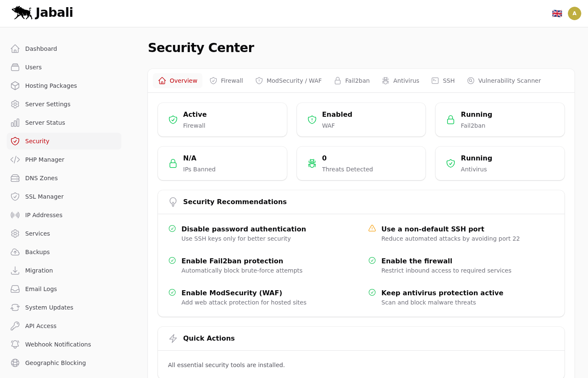
Task: Open the language flag selector
Action: 557,13
